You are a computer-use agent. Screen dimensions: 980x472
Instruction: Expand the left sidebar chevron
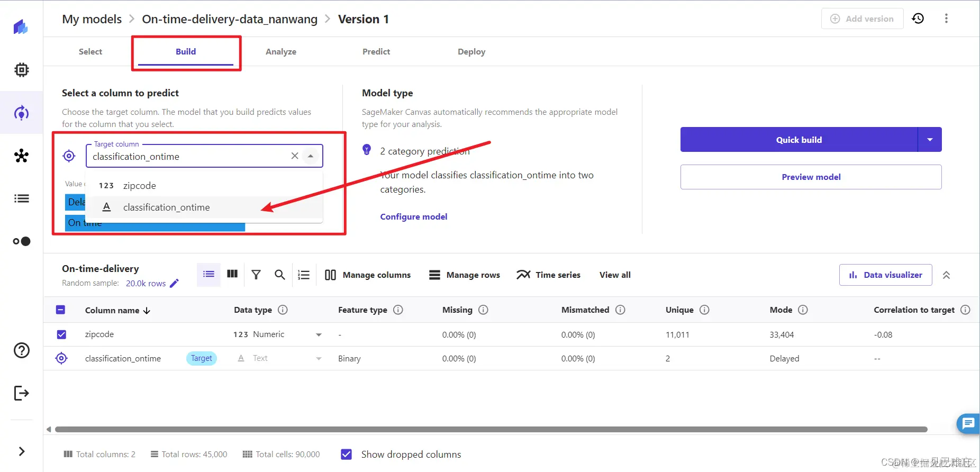(x=21, y=451)
